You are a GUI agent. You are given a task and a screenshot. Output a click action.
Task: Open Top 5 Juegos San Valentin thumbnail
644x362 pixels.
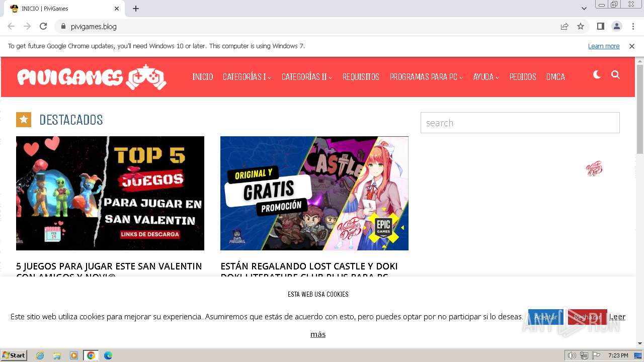coord(110,193)
